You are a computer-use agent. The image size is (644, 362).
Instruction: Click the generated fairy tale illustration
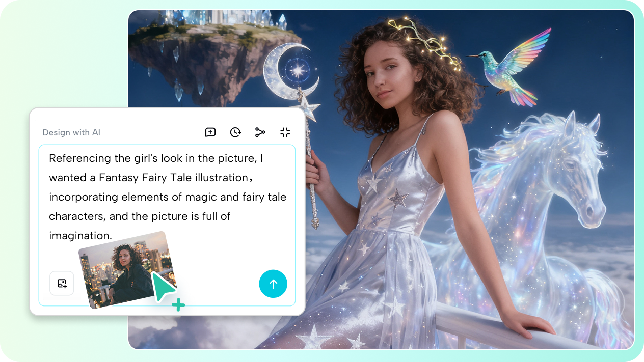[x=459, y=178]
